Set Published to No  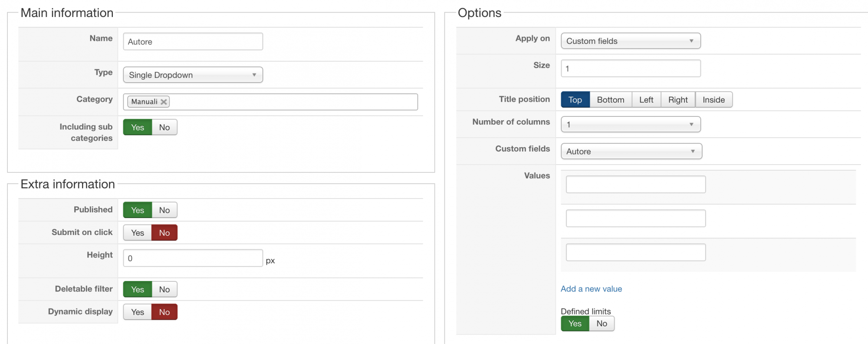coord(164,210)
